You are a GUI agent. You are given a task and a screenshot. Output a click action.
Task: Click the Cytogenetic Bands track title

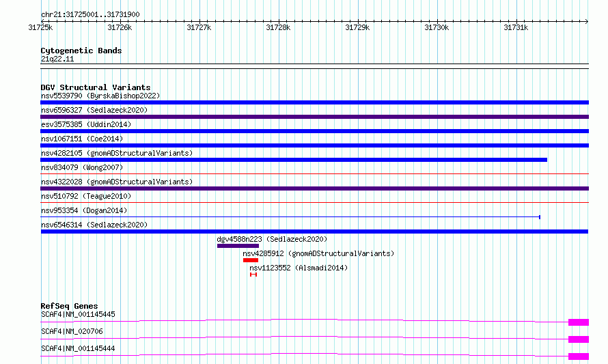click(x=81, y=51)
